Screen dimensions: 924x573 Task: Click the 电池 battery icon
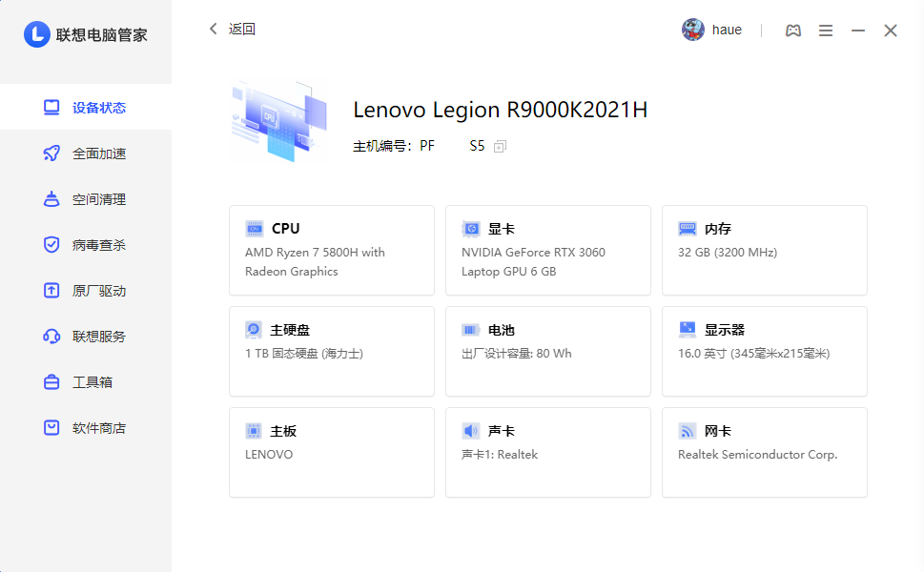pos(470,330)
